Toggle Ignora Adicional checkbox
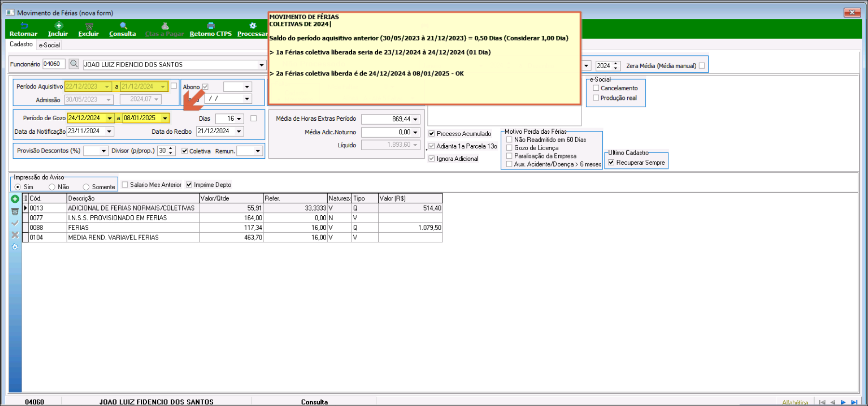 pos(432,158)
